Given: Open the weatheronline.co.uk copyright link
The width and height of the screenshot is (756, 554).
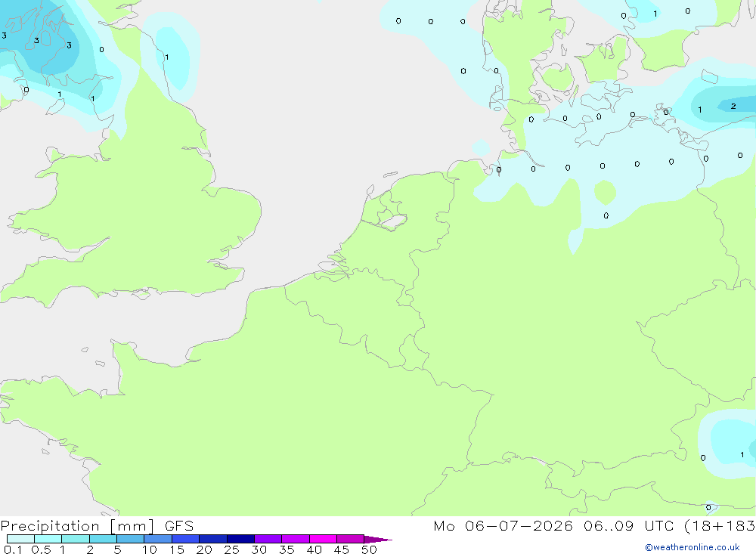Looking at the screenshot, I should 692,547.
